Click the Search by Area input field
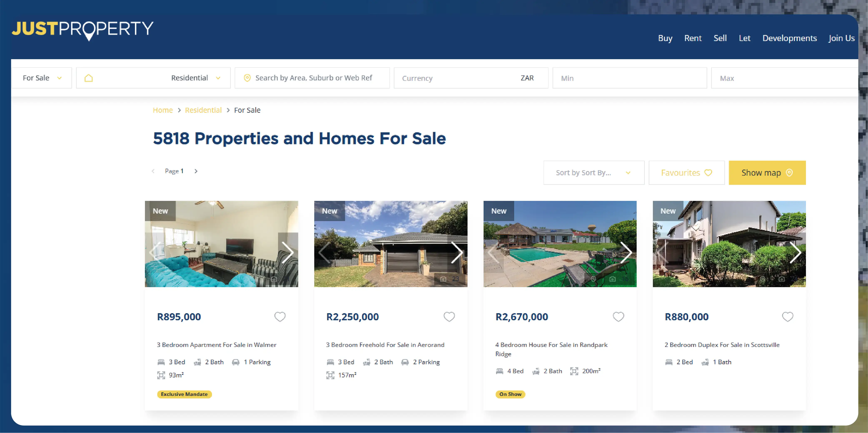Viewport: 868px width, 433px height. tap(312, 78)
